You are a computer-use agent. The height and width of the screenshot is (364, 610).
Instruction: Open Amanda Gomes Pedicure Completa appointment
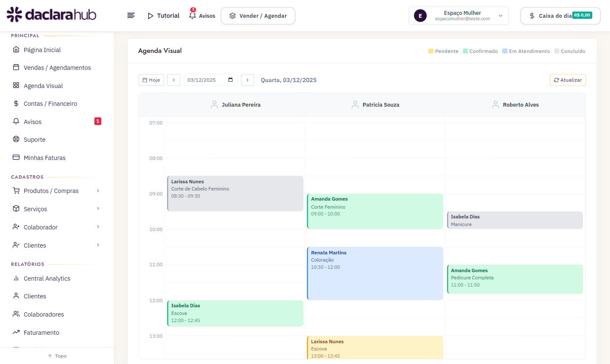[515, 279]
